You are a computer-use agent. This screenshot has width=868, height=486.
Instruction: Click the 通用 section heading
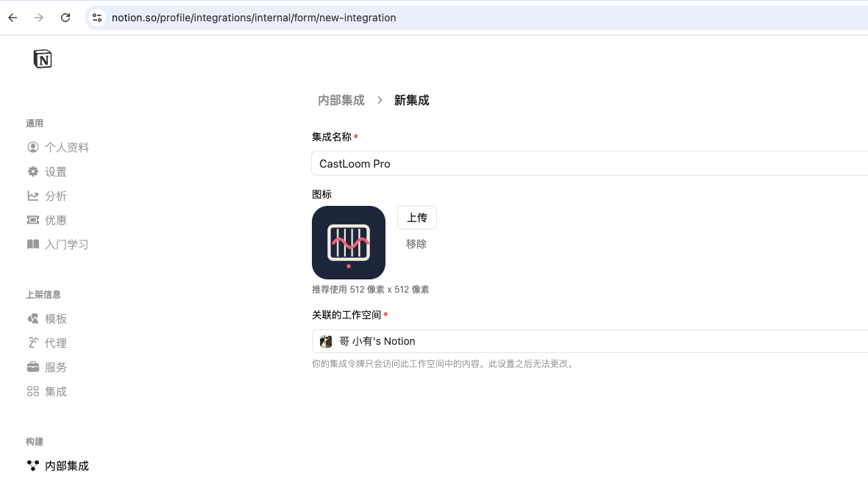[35, 124]
